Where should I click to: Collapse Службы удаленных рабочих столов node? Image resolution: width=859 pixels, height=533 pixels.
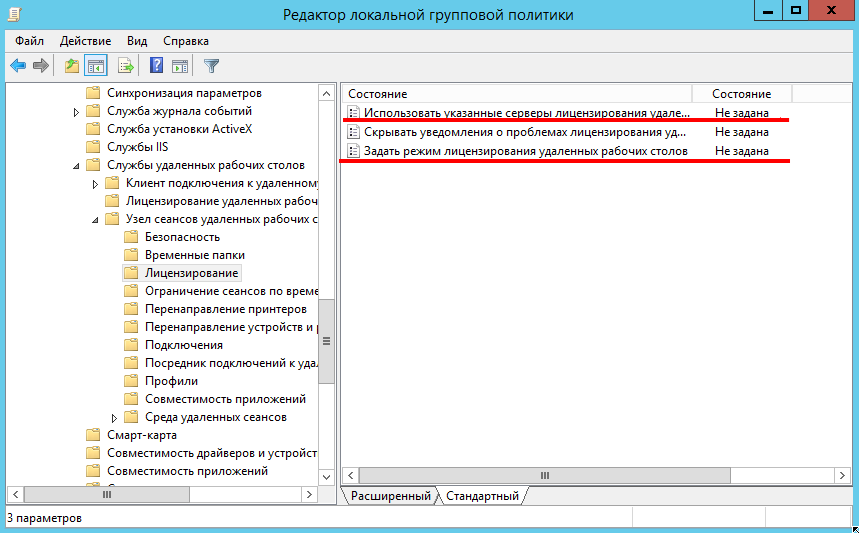point(76,165)
